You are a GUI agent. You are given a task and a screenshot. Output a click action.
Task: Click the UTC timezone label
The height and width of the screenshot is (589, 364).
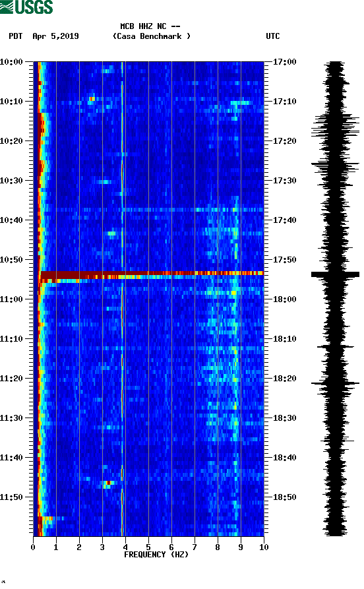273,36
